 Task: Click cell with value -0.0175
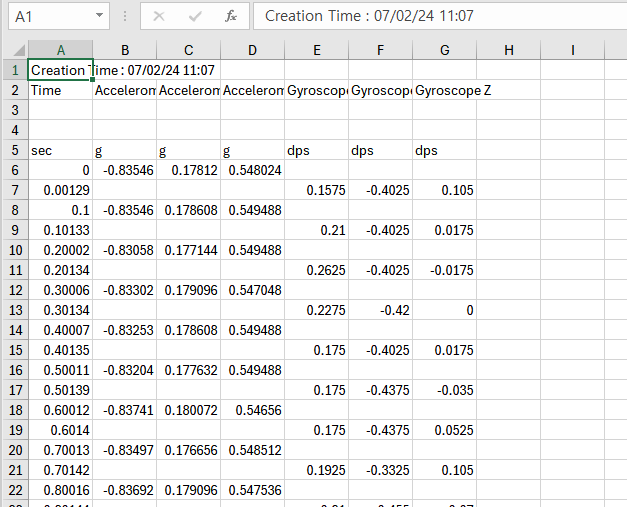tap(445, 270)
